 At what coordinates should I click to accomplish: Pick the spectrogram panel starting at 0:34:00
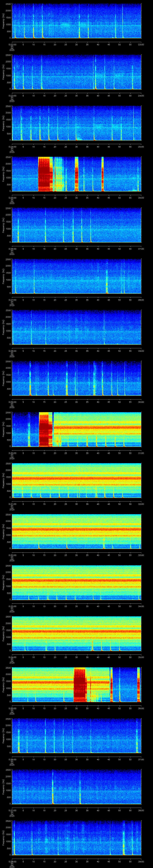(77, 633)
